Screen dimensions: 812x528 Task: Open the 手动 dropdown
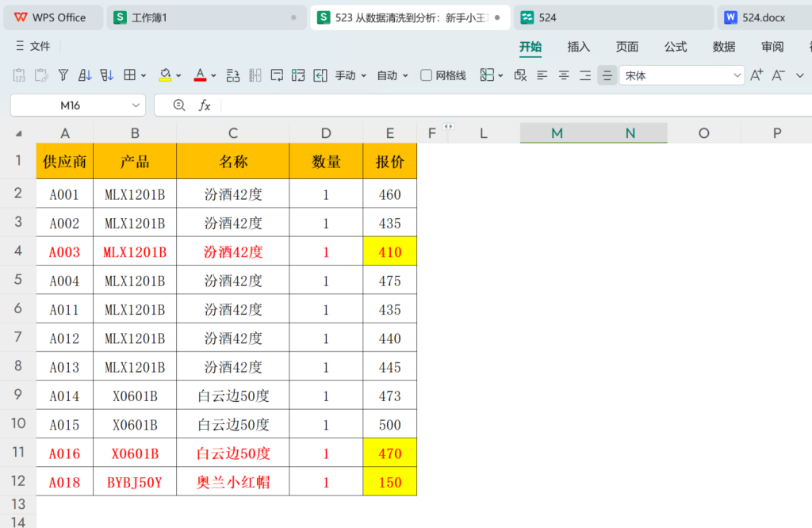[x=350, y=75]
